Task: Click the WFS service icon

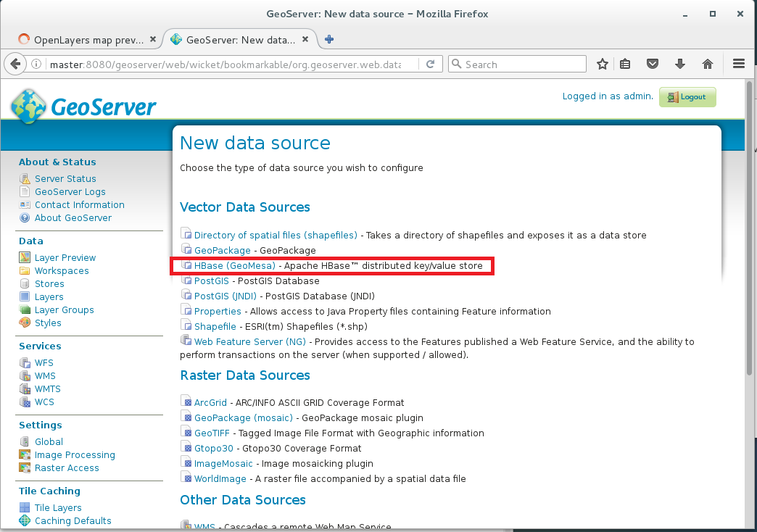Action: (x=25, y=362)
